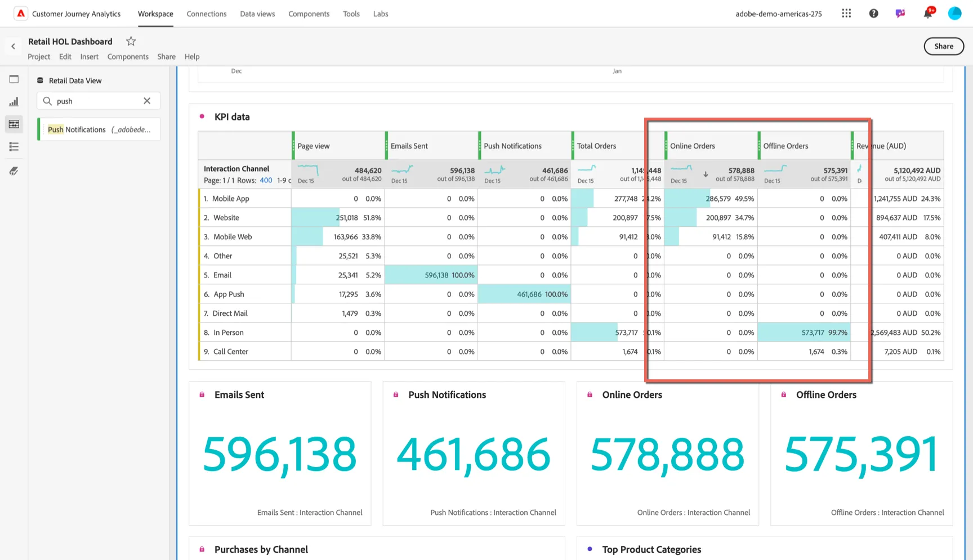973x560 pixels.
Task: Clear the push search with X
Action: pos(147,101)
